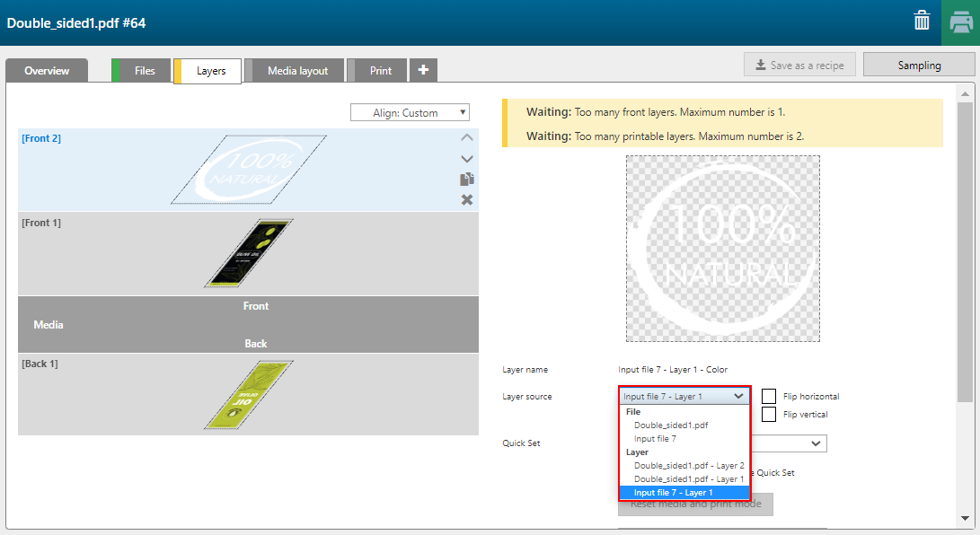Click the trash can delete icon
This screenshot has height=535, width=980.
pos(922,21)
